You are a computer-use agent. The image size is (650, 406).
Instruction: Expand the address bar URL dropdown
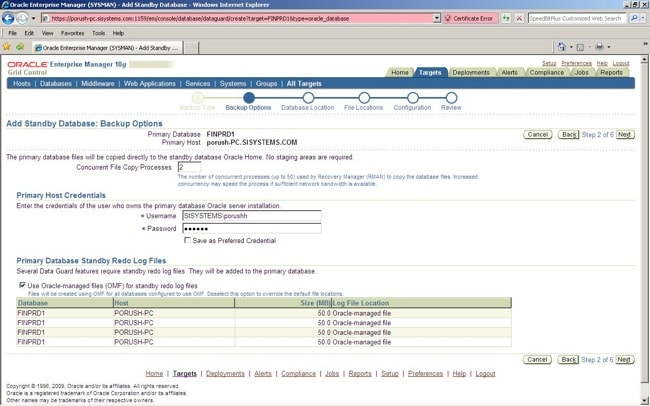[437, 18]
